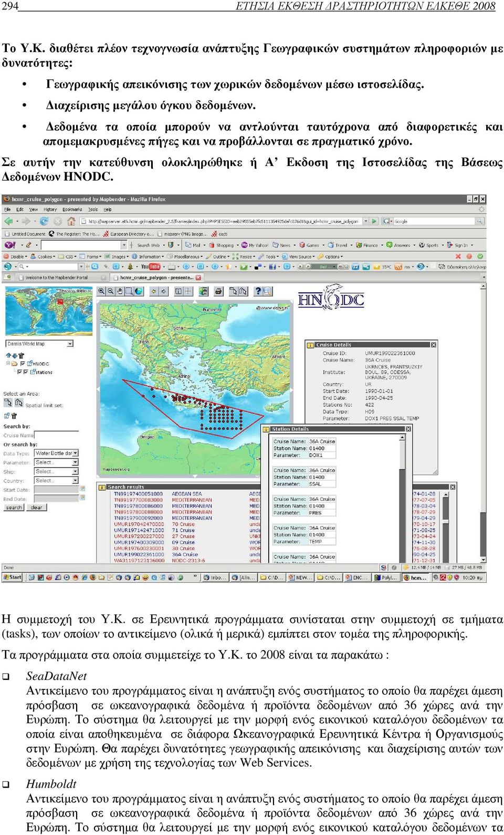Open Firefox Edit menu
The width and height of the screenshot is (504, 835).
20,209
